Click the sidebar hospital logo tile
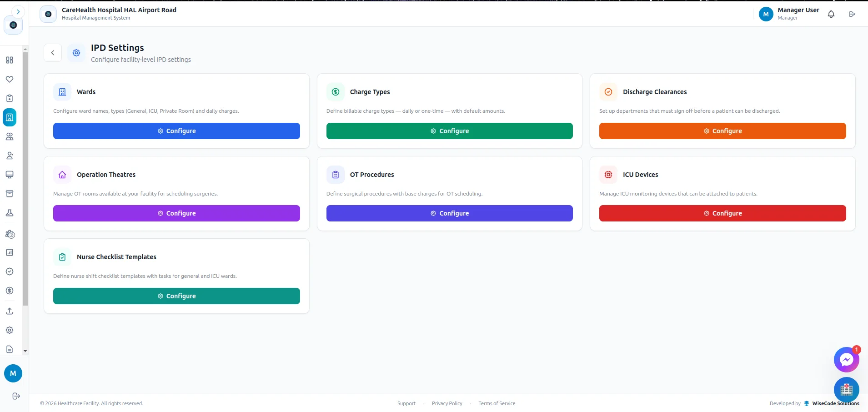The image size is (868, 412). pyautogui.click(x=13, y=25)
